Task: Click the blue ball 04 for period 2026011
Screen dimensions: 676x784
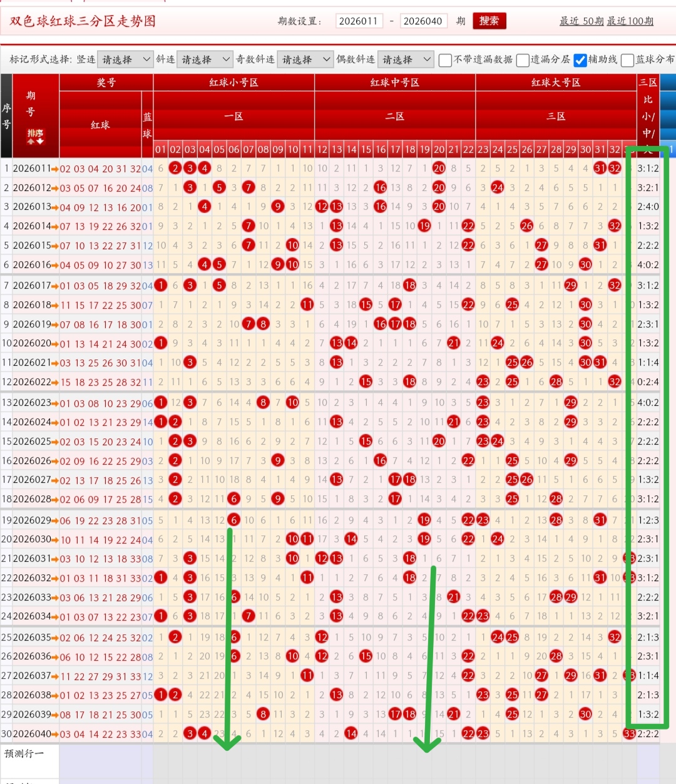Action: [148, 168]
